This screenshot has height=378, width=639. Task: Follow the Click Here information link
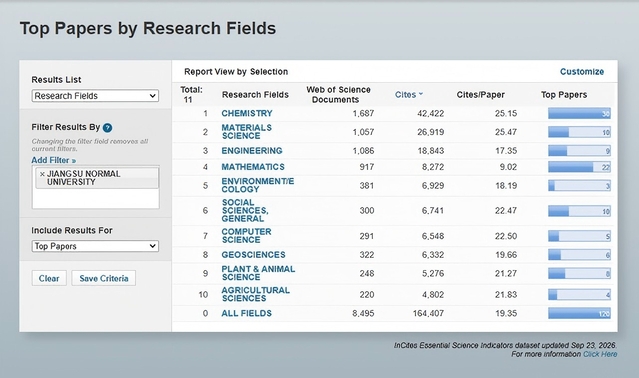click(600, 354)
